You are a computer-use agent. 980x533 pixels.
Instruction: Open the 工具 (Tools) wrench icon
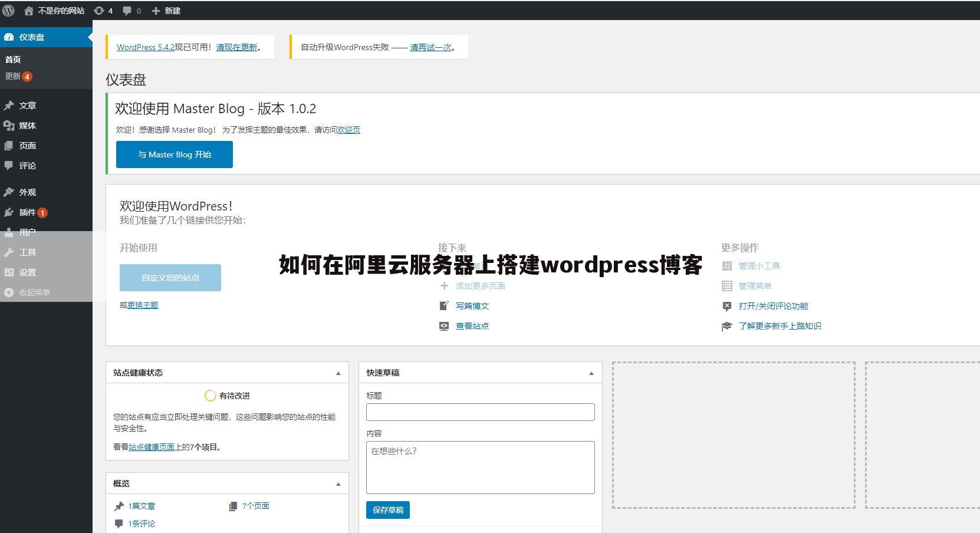click(9, 252)
